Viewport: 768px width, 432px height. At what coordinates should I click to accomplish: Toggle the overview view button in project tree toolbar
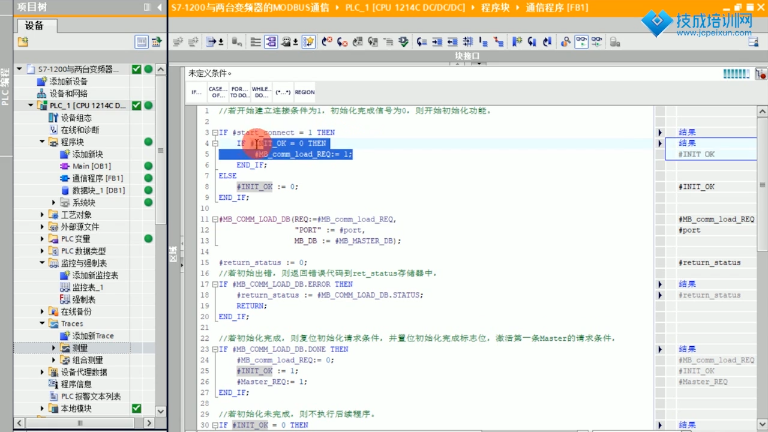coord(141,42)
